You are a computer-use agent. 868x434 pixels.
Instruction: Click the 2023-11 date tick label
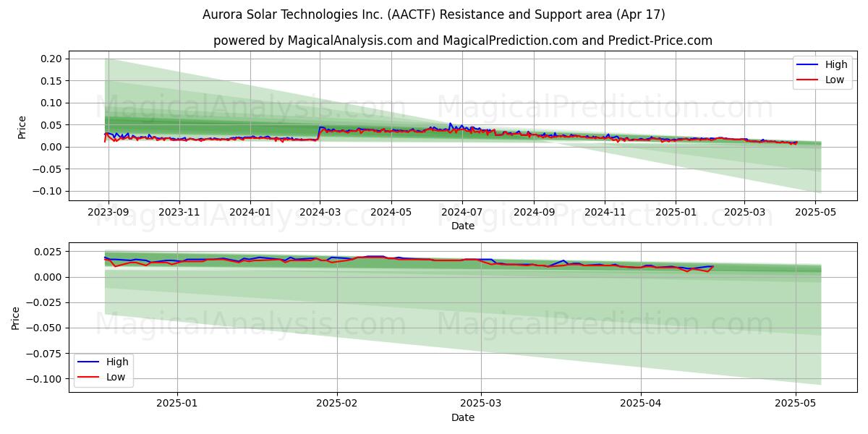179,213
